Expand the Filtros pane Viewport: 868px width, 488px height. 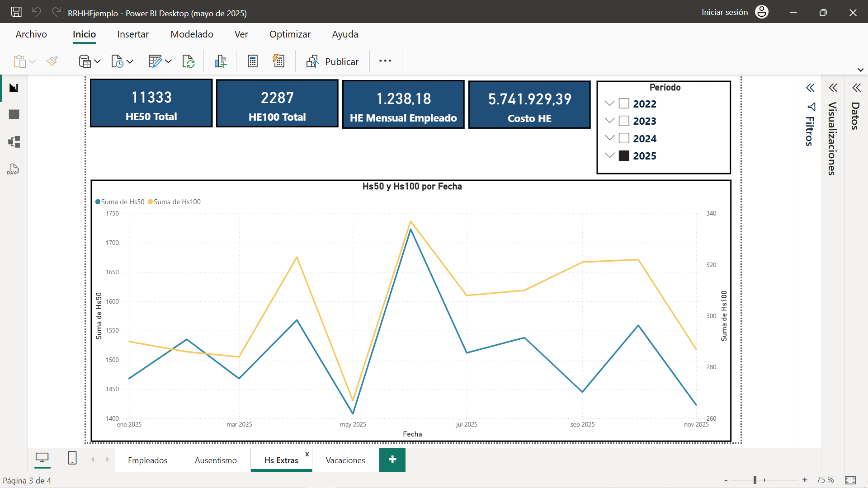pyautogui.click(x=810, y=88)
